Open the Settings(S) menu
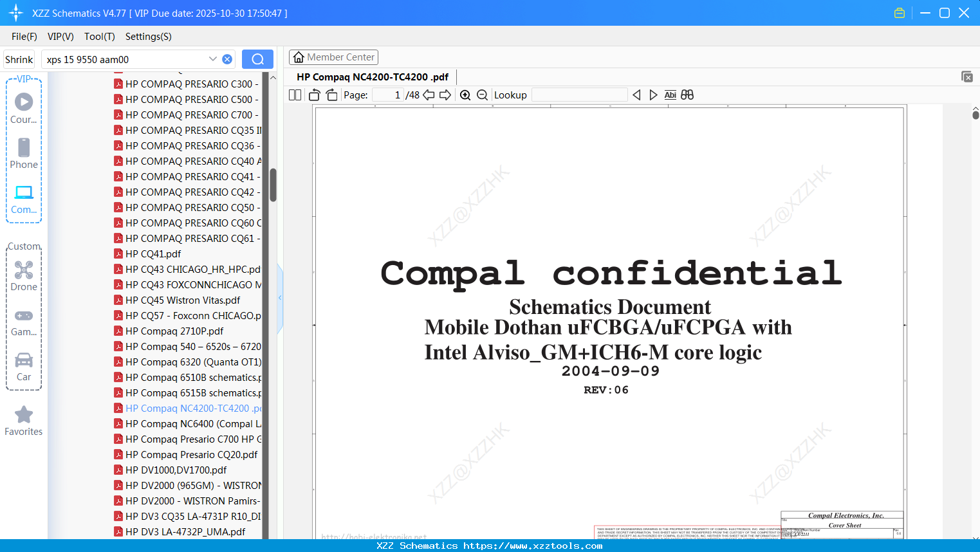The height and width of the screenshot is (552, 980). click(149, 37)
